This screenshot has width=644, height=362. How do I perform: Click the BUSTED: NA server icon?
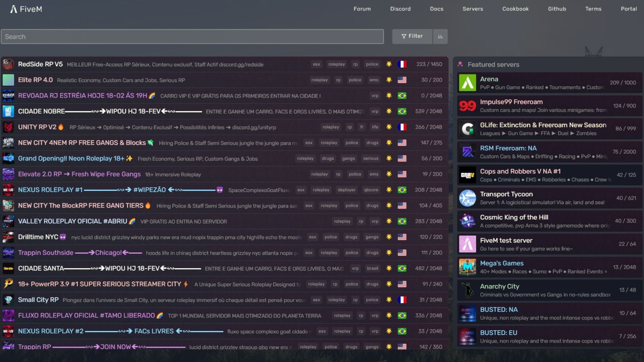[x=468, y=313]
